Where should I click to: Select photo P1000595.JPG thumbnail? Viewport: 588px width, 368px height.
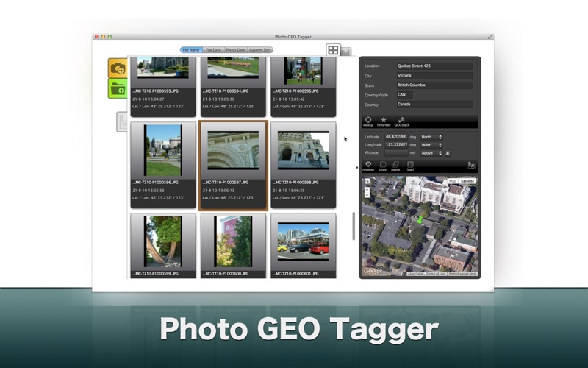tap(303, 70)
